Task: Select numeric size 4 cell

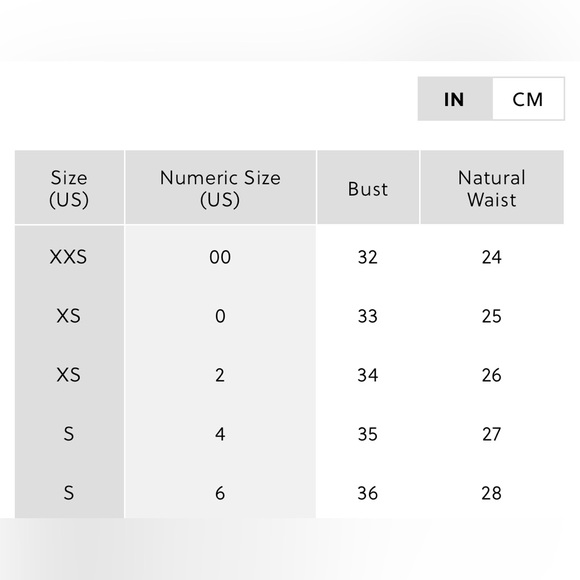Action: click(x=220, y=434)
